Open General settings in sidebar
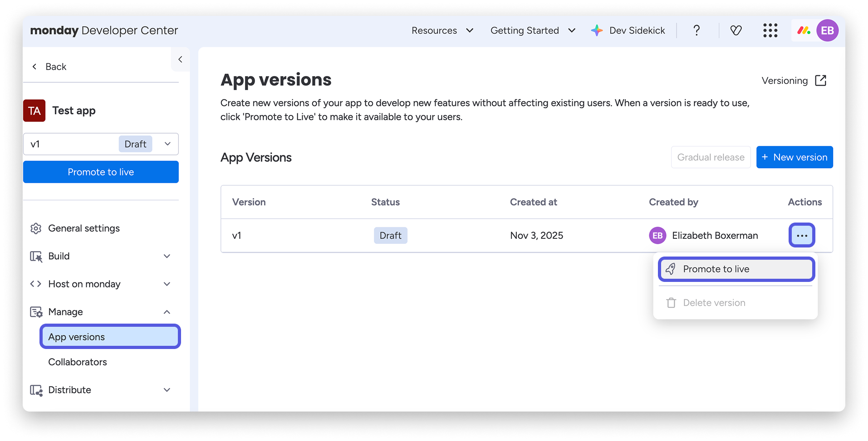 [x=84, y=228]
